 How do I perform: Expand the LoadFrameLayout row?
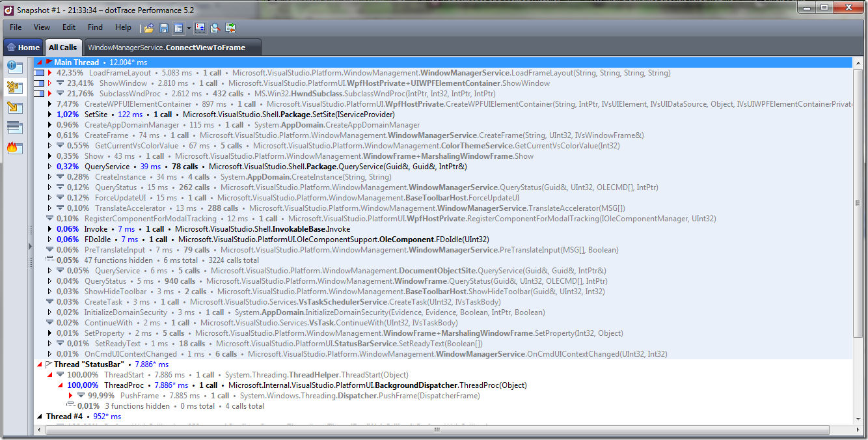pos(49,73)
